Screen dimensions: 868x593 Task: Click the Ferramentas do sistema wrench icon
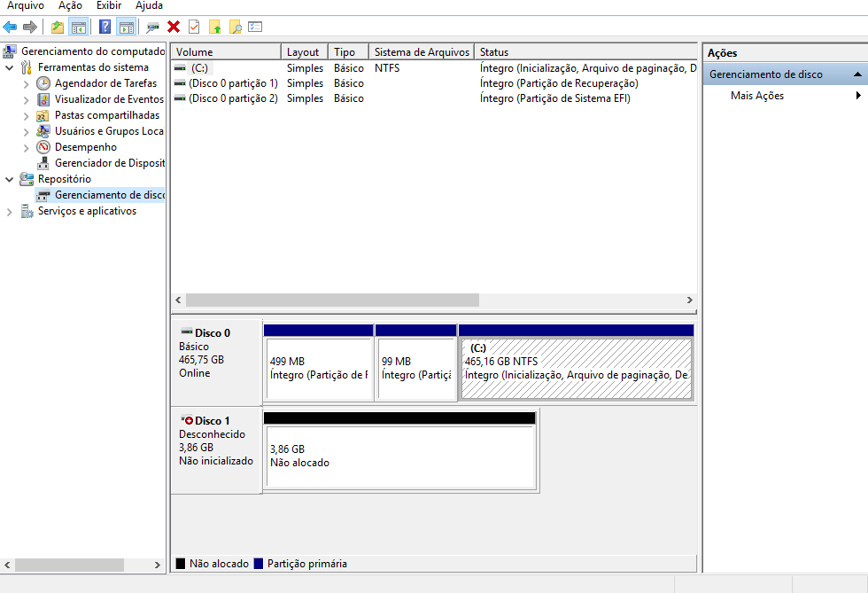(x=27, y=67)
